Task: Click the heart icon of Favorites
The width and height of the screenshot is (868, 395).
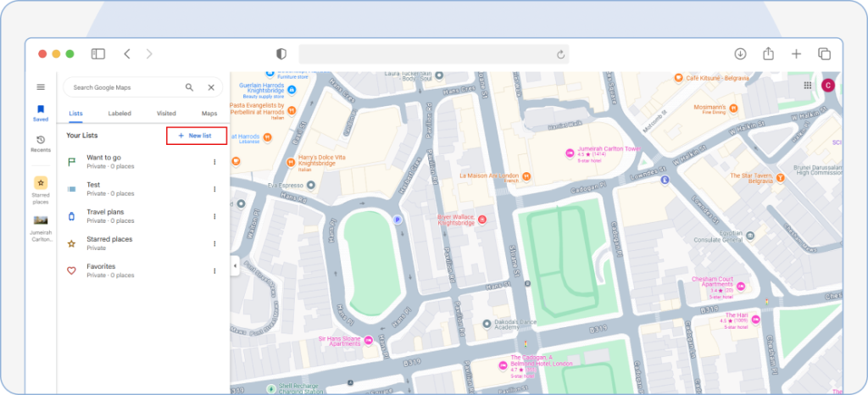Action: click(71, 271)
